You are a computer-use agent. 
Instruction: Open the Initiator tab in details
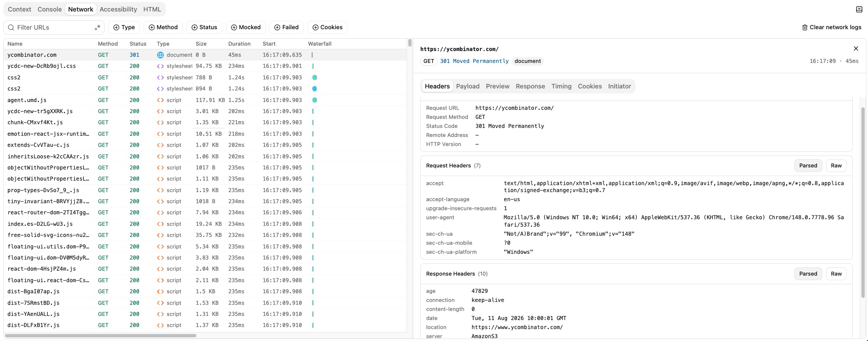tap(619, 86)
